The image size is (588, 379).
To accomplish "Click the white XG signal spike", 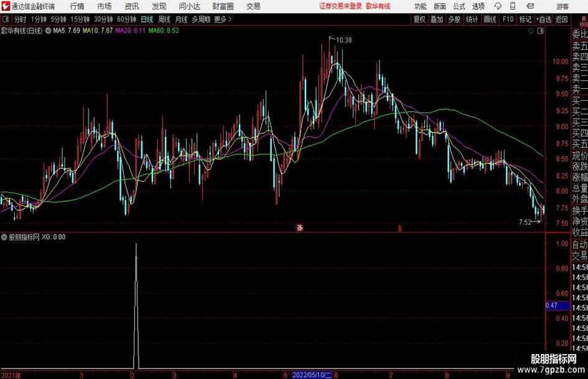I will click(136, 306).
